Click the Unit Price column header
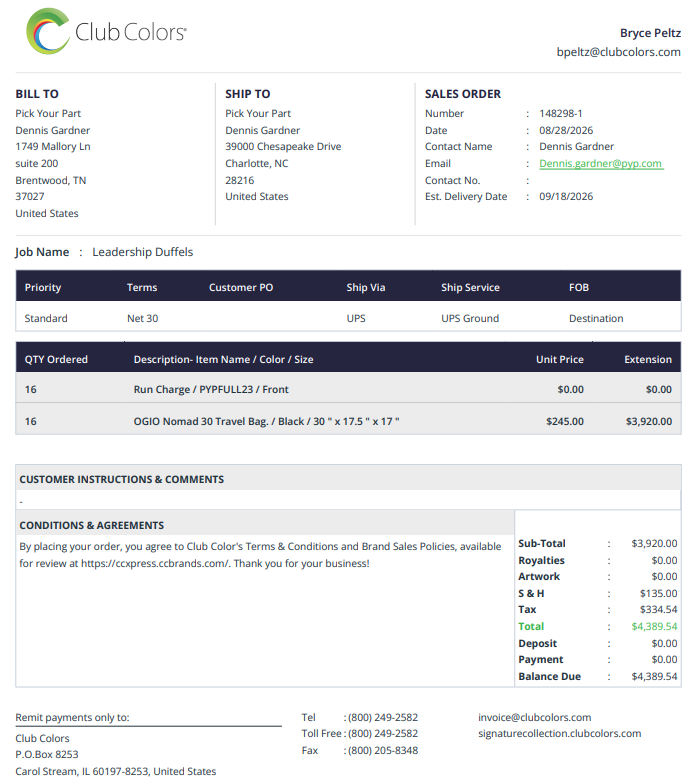This screenshot has height=783, width=697. (560, 360)
